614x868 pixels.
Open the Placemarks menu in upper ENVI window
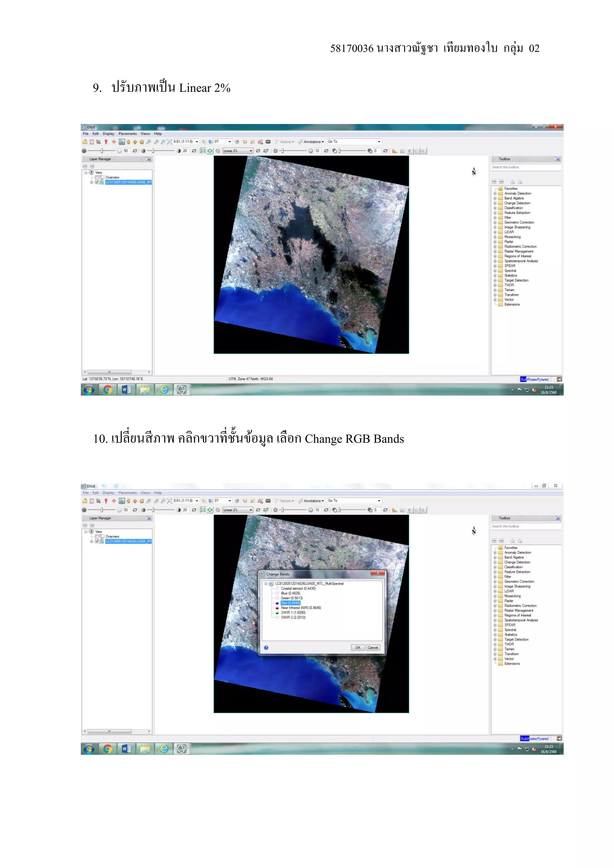pyautogui.click(x=127, y=134)
